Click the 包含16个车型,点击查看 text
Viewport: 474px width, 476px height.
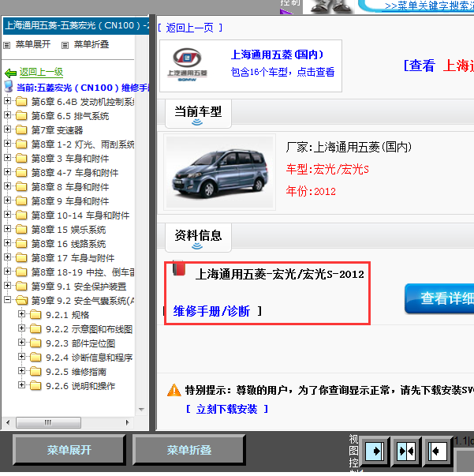click(x=282, y=73)
